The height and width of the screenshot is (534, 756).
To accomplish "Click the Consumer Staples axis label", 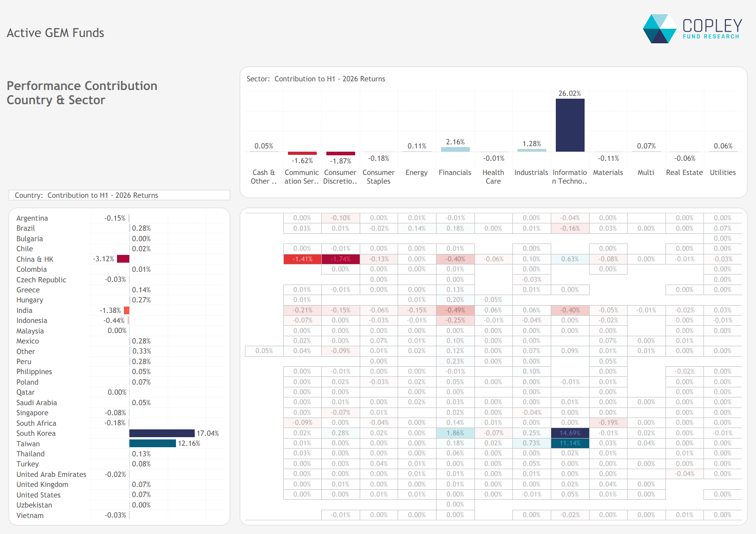I will tap(378, 177).
